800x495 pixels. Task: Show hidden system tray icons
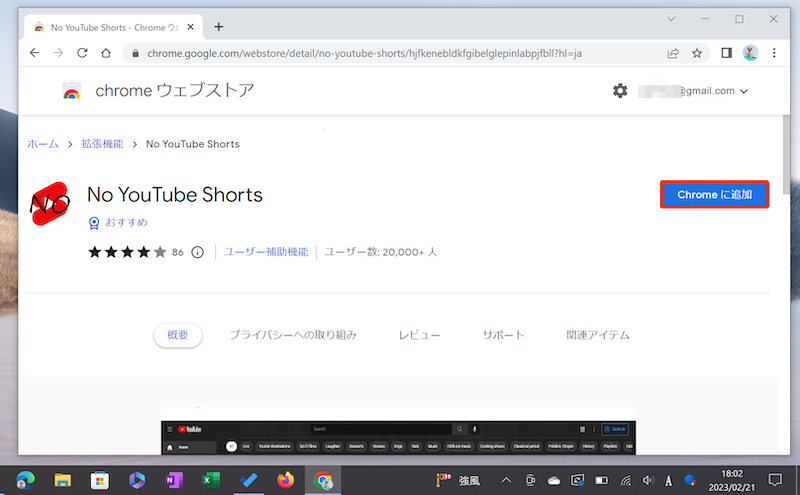tap(504, 480)
